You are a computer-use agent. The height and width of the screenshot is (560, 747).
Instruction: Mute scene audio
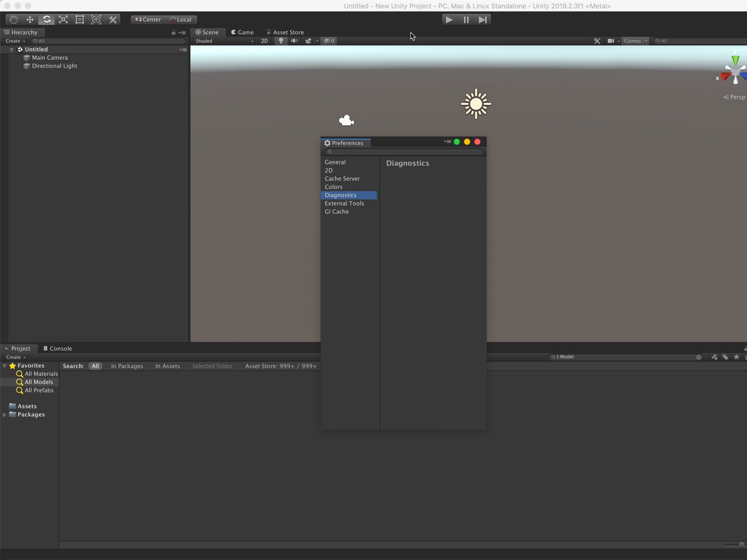(x=294, y=41)
